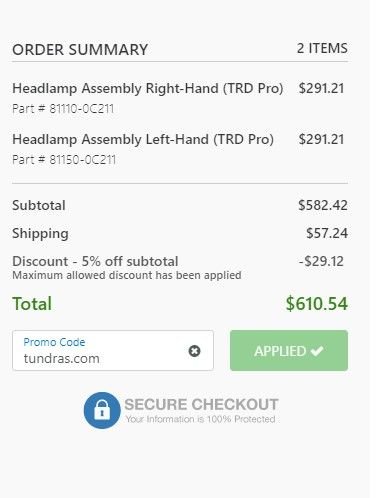Click the green $610.54 total amount
This screenshot has height=498, width=381.
tap(316, 304)
